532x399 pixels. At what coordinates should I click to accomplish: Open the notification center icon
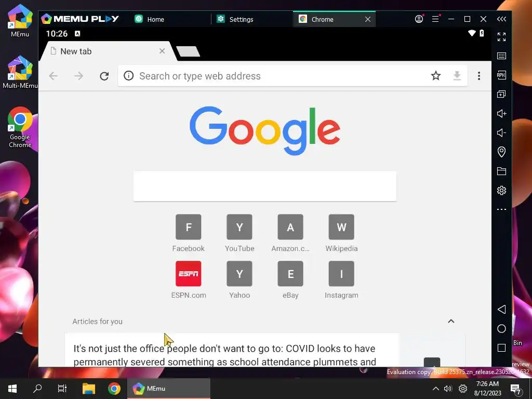click(516, 389)
